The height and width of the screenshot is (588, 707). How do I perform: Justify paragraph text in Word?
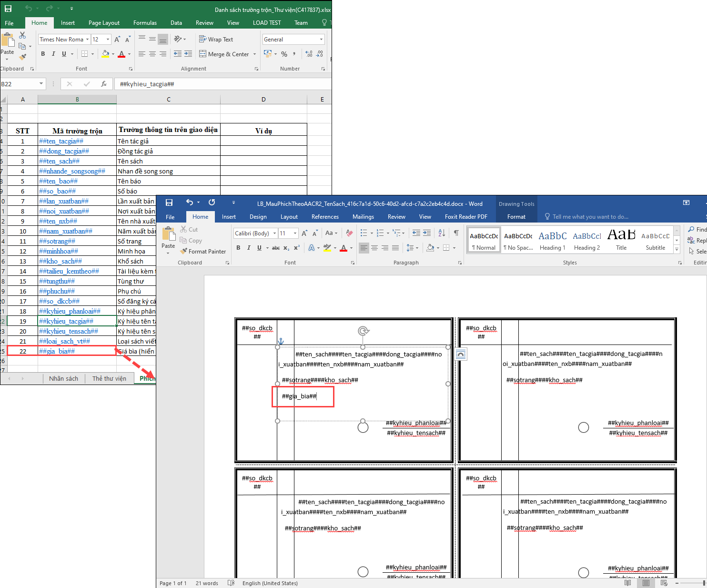[x=395, y=248]
